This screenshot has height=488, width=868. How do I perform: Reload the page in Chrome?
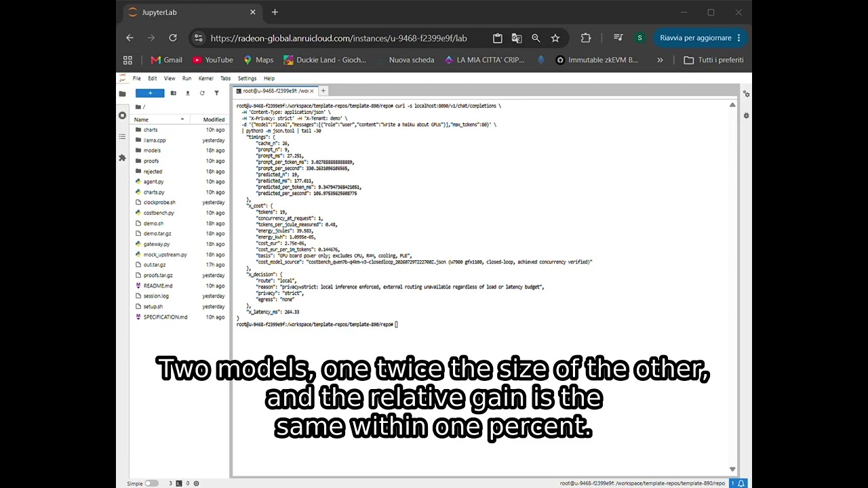173,38
